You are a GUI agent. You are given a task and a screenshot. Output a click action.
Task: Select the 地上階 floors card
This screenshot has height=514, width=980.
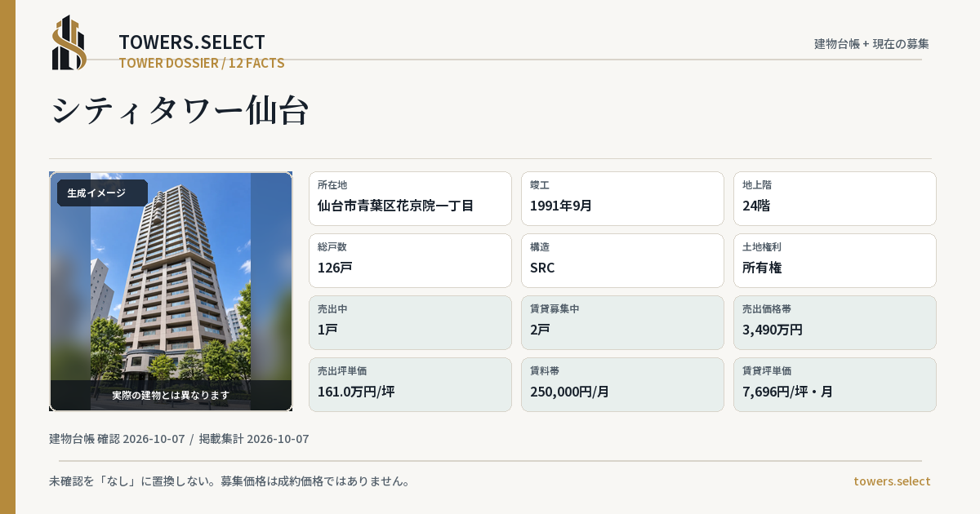point(835,198)
